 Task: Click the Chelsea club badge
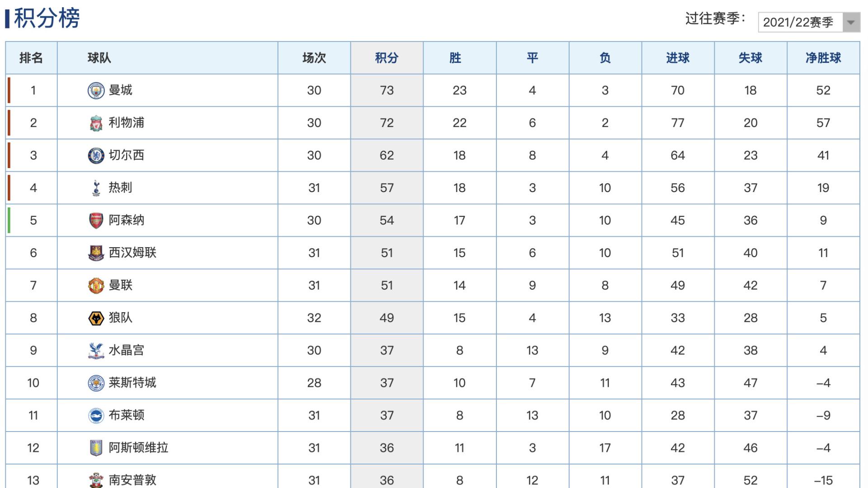96,155
